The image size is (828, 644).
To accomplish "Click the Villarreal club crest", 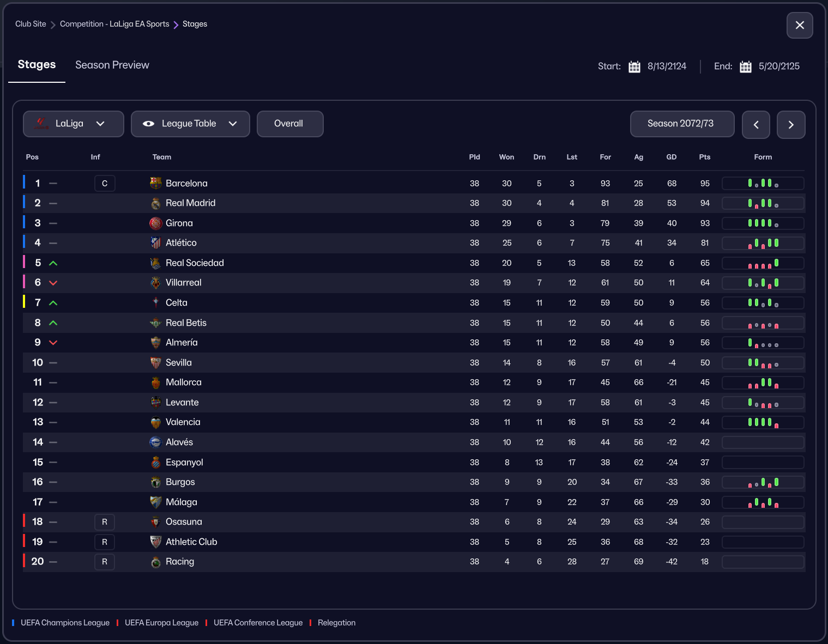I will coord(156,283).
